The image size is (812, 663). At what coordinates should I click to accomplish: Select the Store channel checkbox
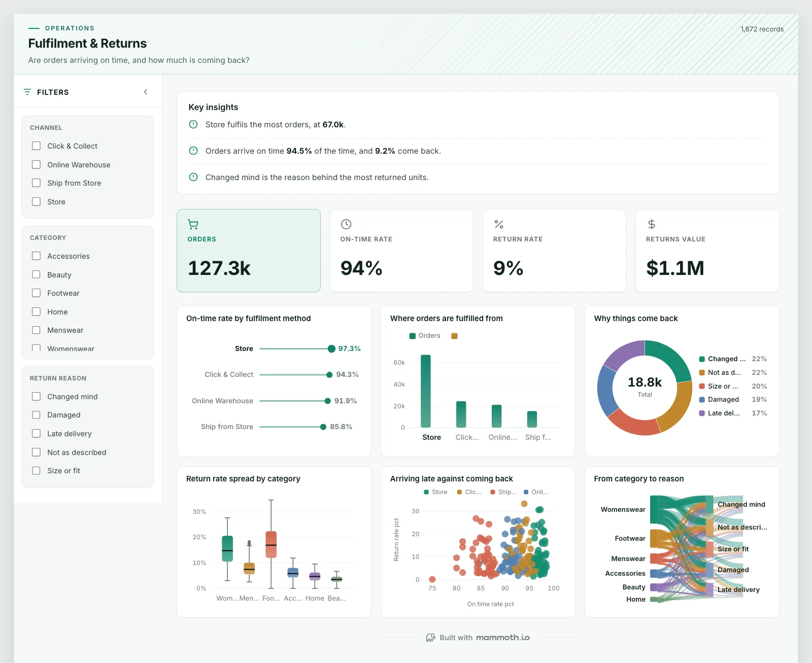pyautogui.click(x=36, y=202)
